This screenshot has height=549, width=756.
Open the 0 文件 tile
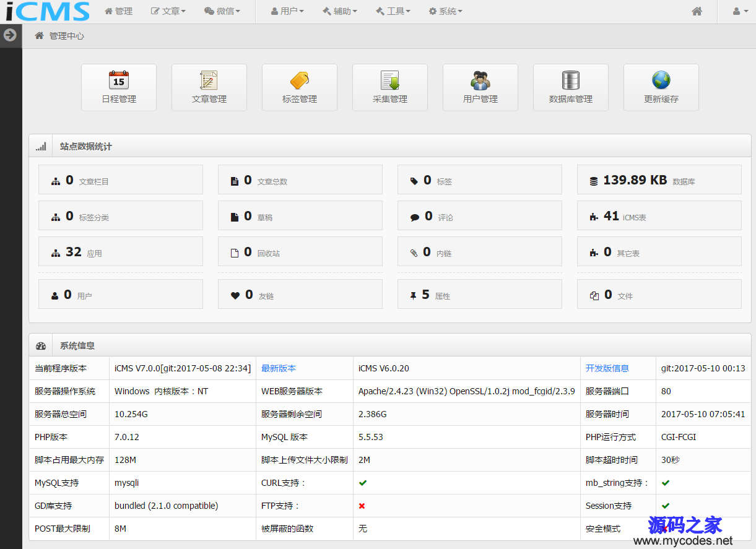(659, 294)
